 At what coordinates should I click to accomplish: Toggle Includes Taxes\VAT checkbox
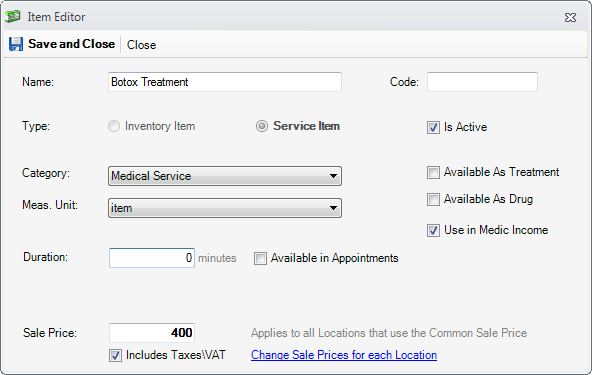[x=116, y=355]
